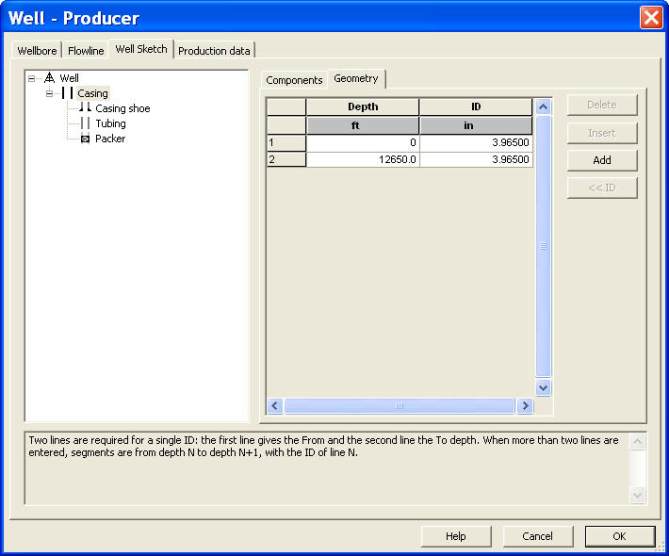Click the Casing shoe icon

[x=85, y=108]
